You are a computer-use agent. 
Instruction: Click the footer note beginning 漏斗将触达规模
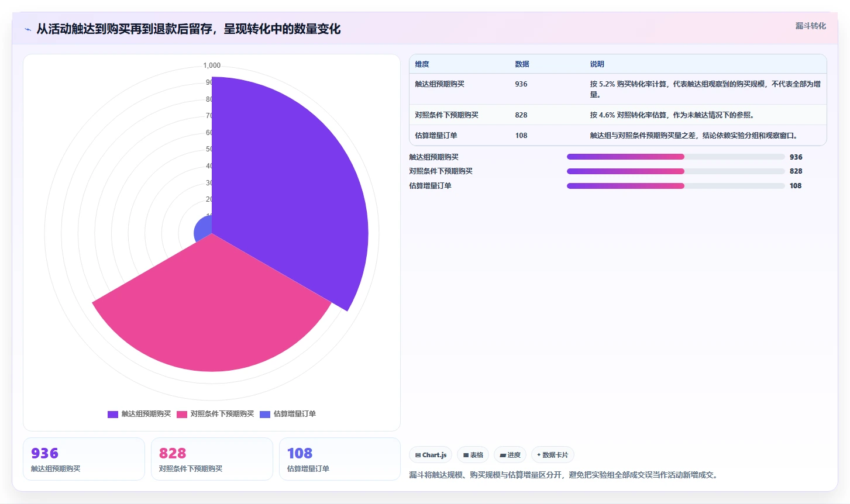pos(563,475)
